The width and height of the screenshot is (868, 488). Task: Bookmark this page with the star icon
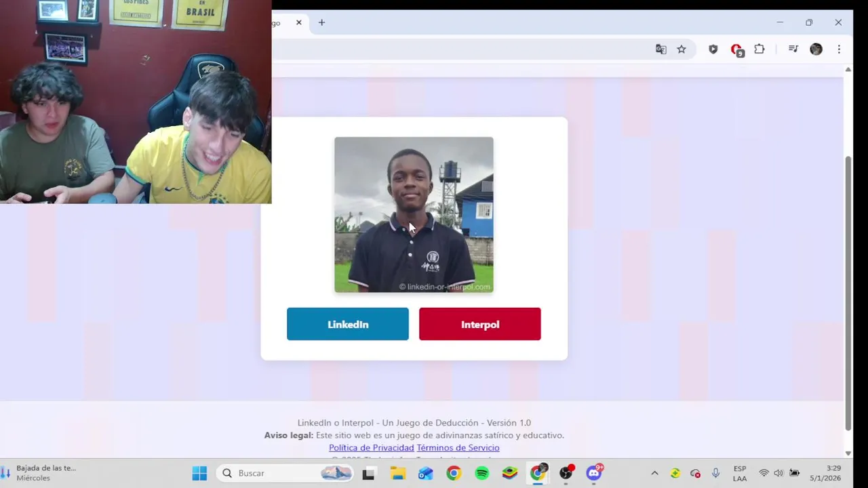682,49
